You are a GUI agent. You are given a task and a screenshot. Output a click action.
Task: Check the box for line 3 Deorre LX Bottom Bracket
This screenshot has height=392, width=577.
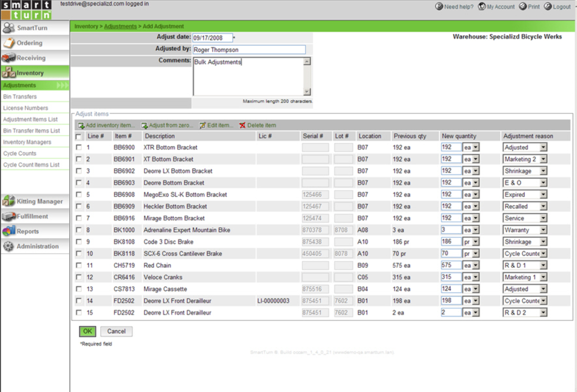[x=78, y=171]
